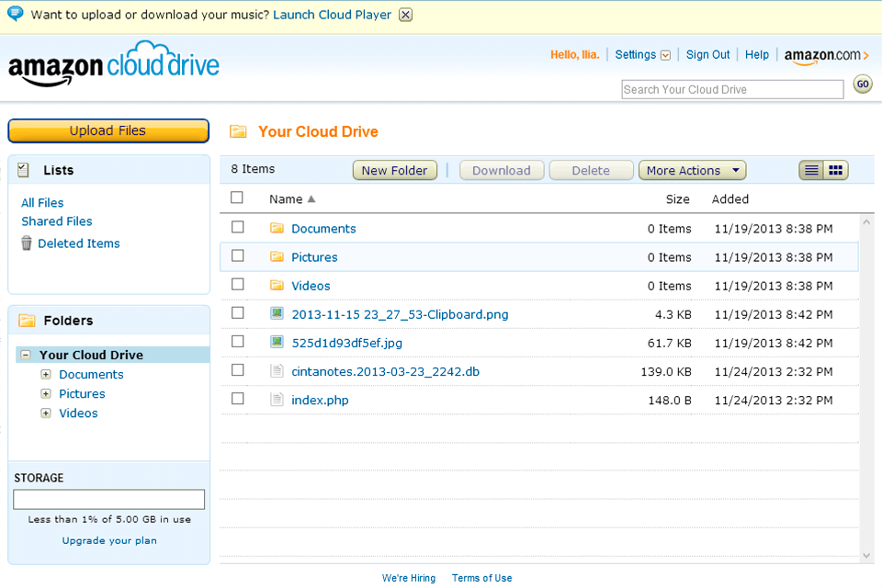
Task: Switch to the Shared Files view
Action: [x=56, y=221]
